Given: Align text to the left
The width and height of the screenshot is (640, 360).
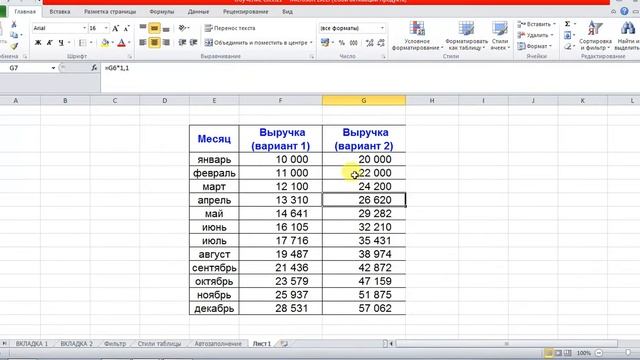Looking at the screenshot, I should click(143, 42).
